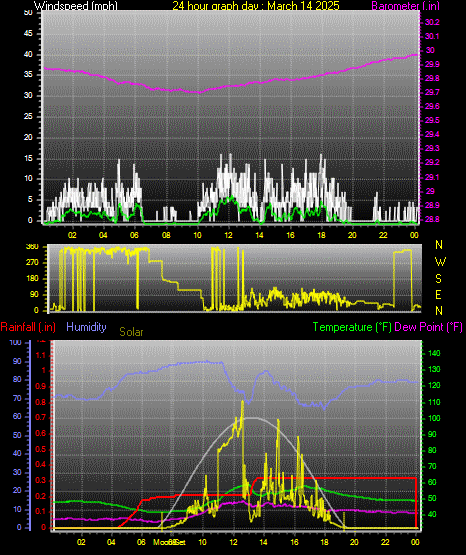466x555 pixels.
Task: Click the 18 hour tick on bottom graph
Action: coord(324,542)
